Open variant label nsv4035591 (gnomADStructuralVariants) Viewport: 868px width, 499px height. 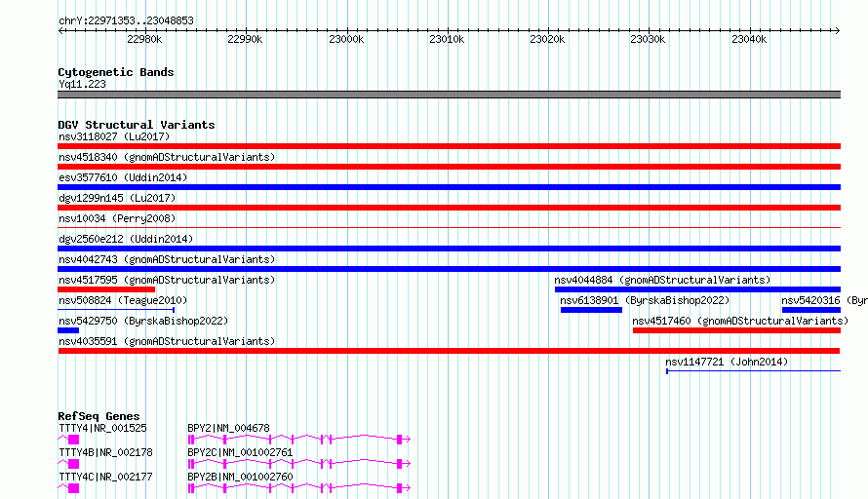pos(167,341)
